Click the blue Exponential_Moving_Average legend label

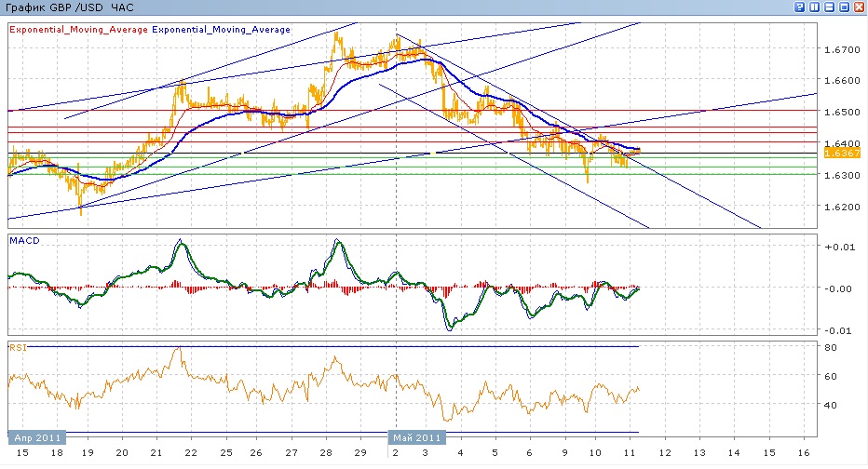pyautogui.click(x=222, y=30)
